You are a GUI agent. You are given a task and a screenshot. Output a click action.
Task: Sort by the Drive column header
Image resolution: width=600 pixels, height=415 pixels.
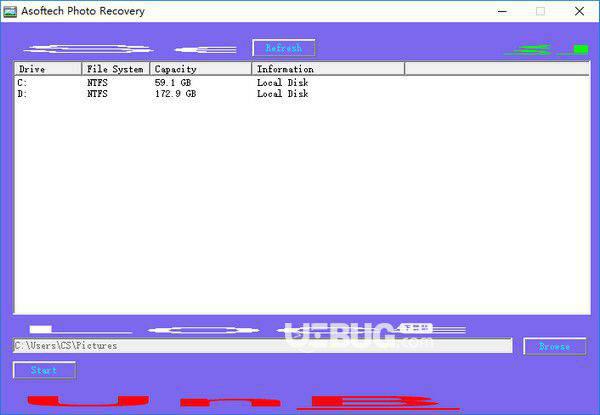point(48,69)
